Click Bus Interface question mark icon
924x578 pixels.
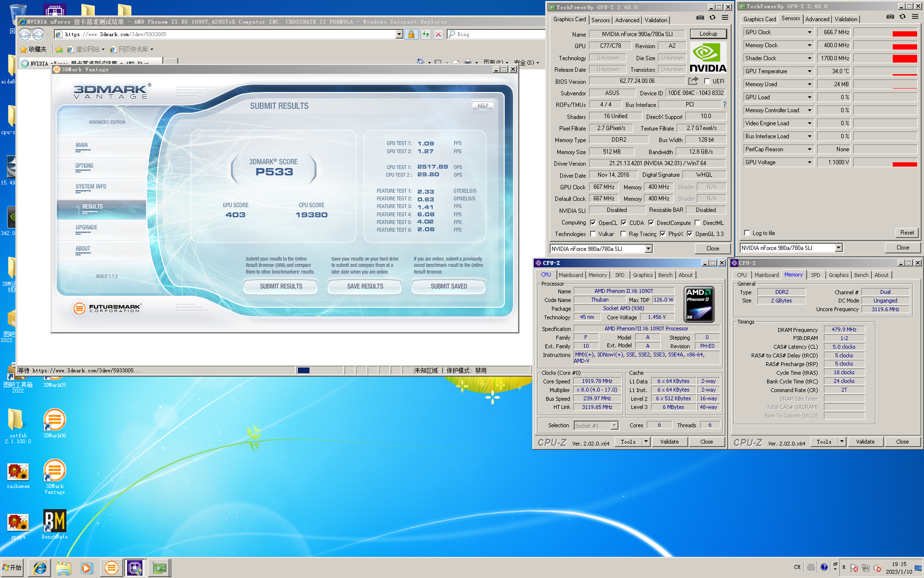tap(724, 105)
